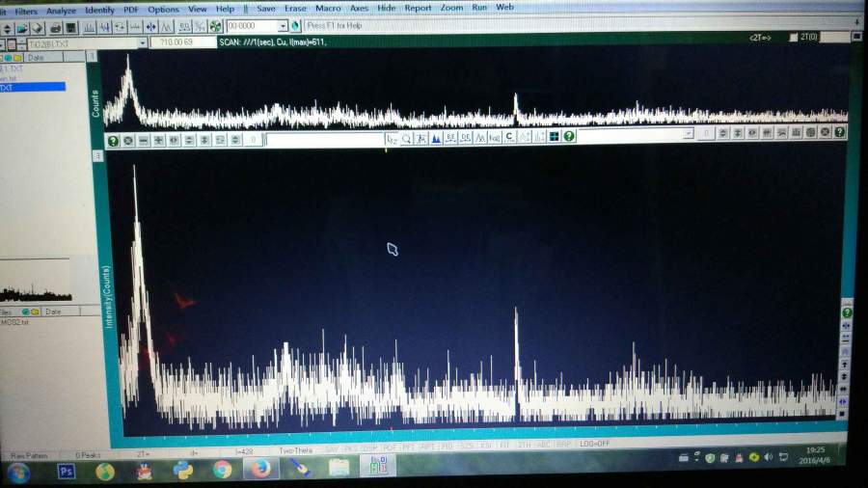The width and height of the screenshot is (868, 488).
Task: Click the cursor pointer tool icon
Action: (x=392, y=139)
